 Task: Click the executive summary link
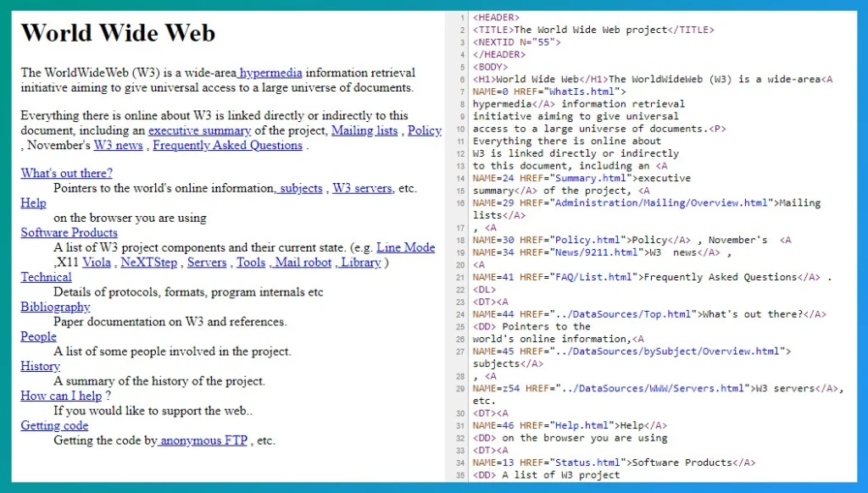199,131
